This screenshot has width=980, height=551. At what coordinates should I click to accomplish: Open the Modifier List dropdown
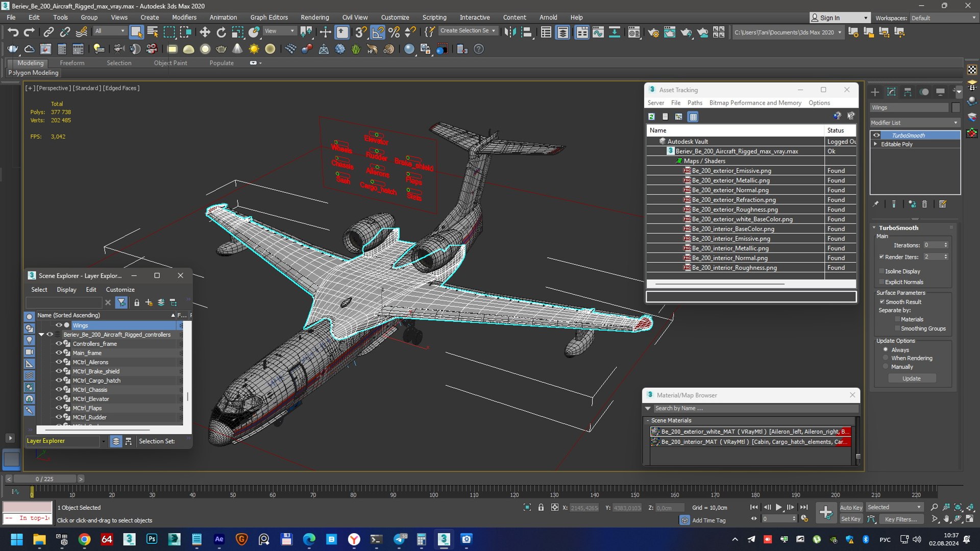pos(914,122)
